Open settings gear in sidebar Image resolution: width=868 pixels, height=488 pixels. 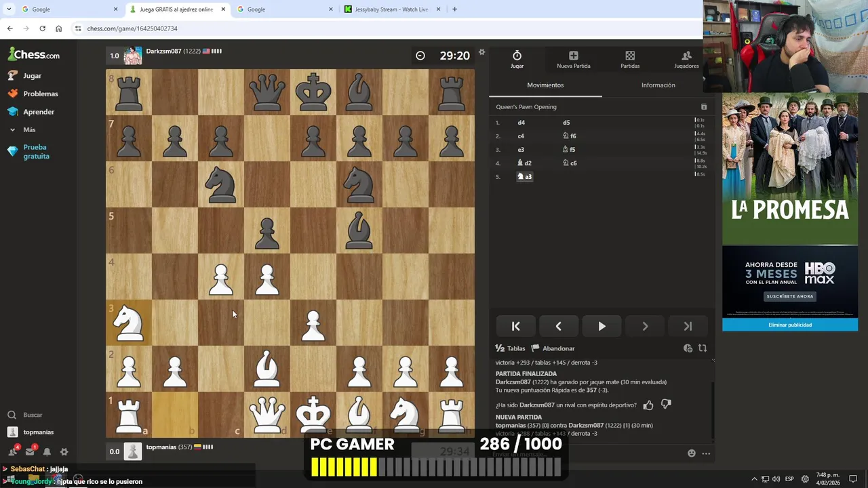click(64, 451)
